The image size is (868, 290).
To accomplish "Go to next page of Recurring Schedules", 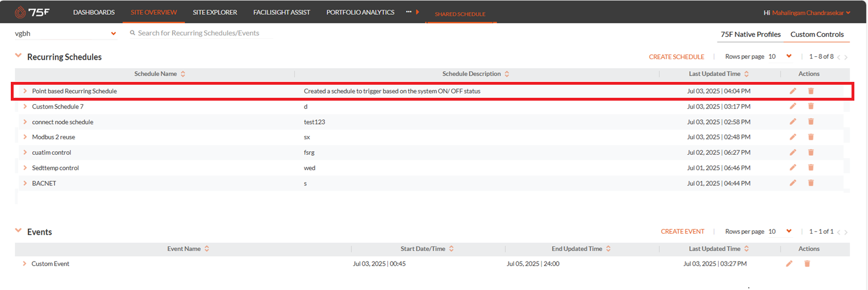I will point(846,57).
